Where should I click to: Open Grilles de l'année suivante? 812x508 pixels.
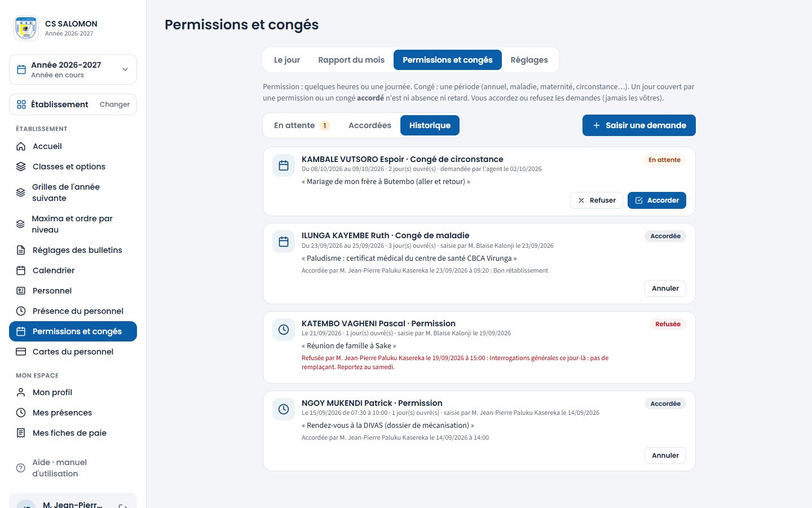point(73,192)
